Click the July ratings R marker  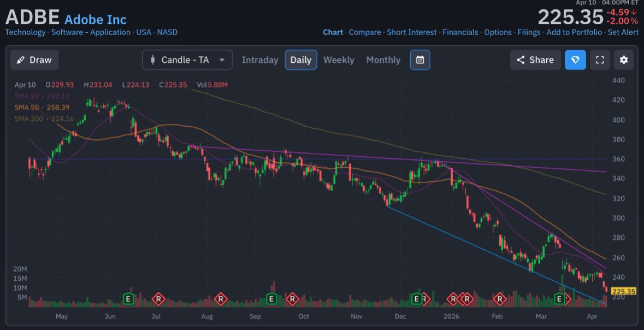(158, 299)
